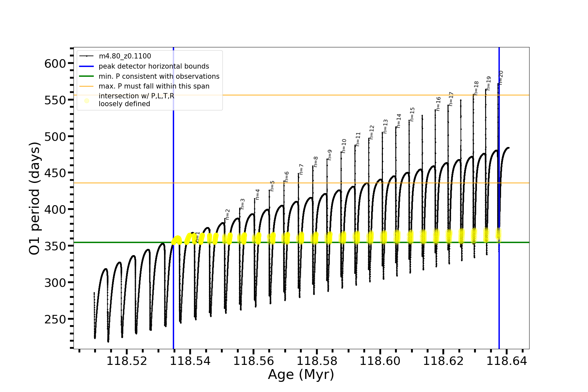Click the n=15 peak annotation

tap(412, 114)
